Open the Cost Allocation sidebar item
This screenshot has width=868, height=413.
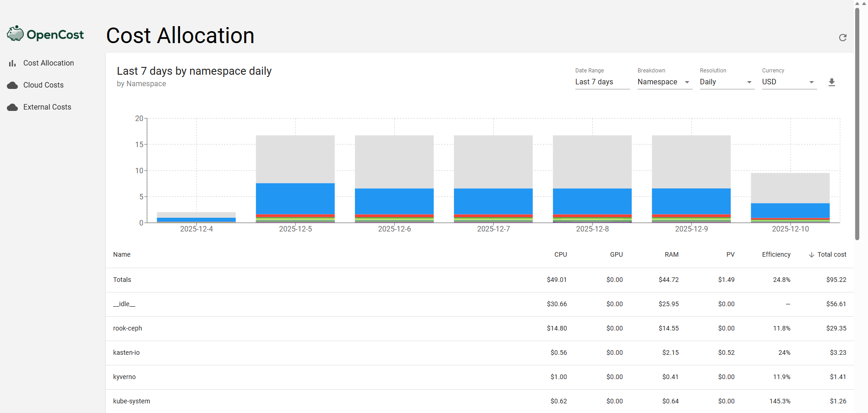48,63
